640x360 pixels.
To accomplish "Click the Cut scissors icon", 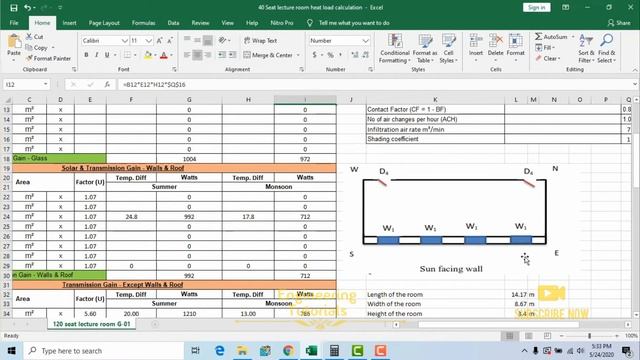I will coord(29,37).
